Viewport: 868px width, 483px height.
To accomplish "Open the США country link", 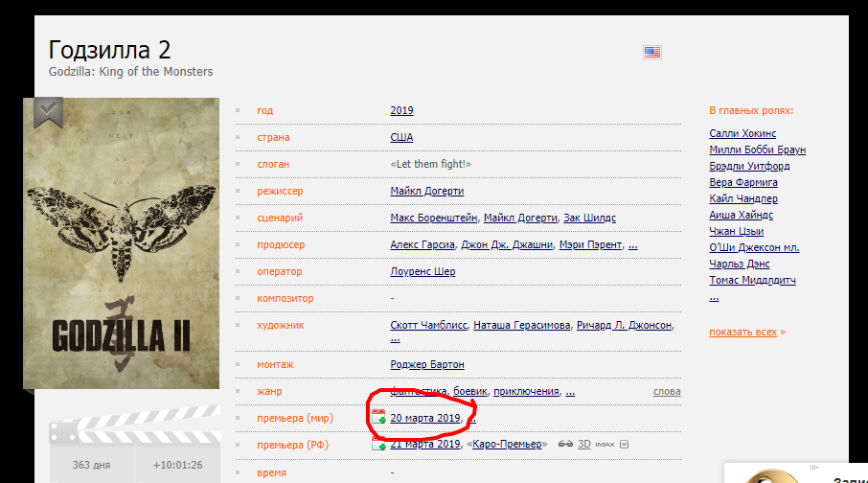I will click(x=401, y=137).
